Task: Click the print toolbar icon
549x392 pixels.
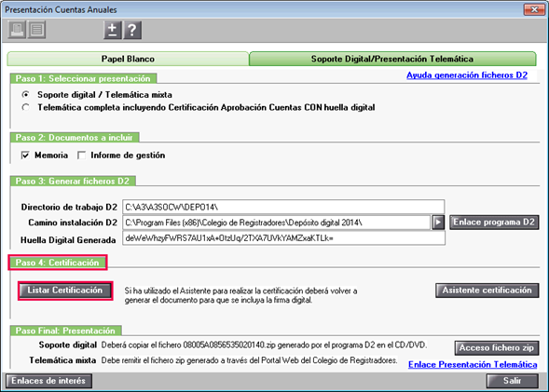Action: click(17, 30)
